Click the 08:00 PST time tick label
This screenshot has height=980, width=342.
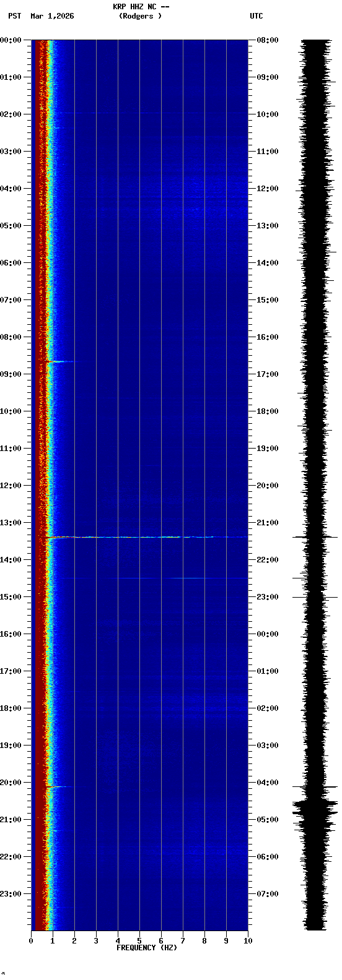pos(11,337)
